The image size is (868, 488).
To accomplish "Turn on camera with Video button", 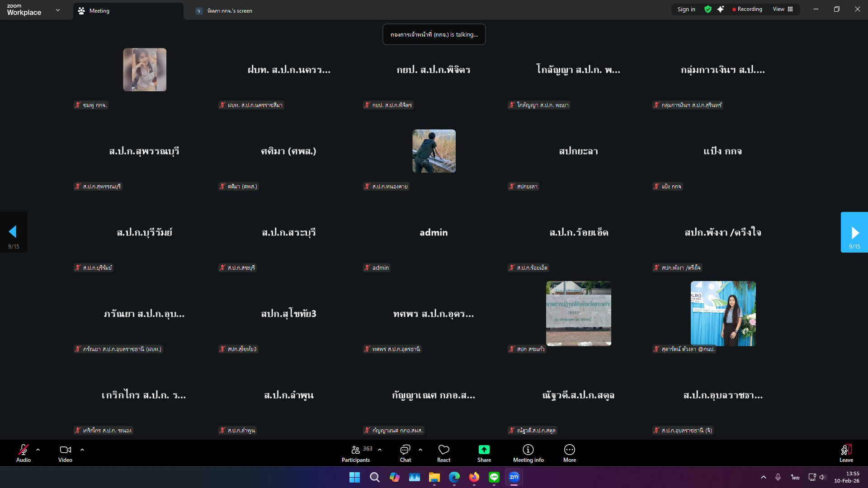I will tap(65, 450).
